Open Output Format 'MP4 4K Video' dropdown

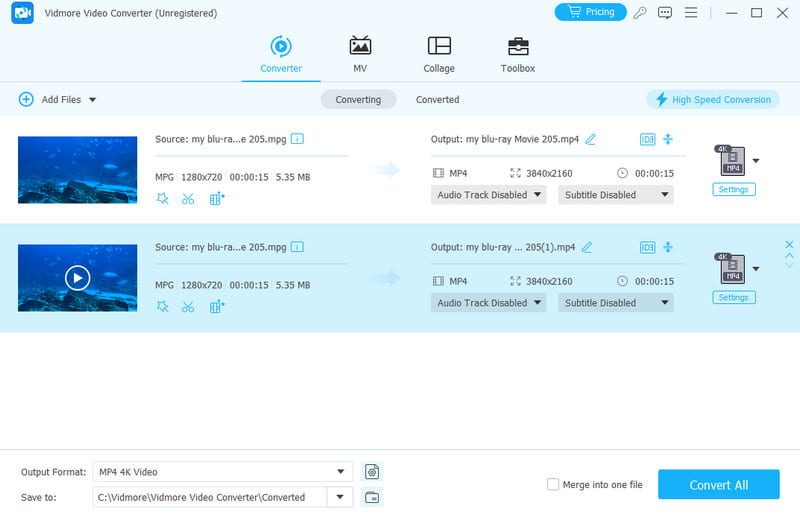coord(222,472)
